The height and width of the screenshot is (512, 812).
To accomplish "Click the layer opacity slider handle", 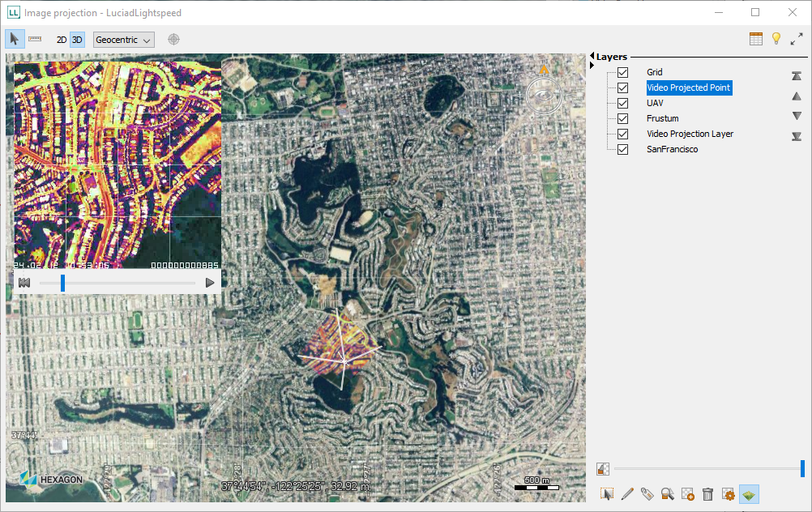I will 802,468.
